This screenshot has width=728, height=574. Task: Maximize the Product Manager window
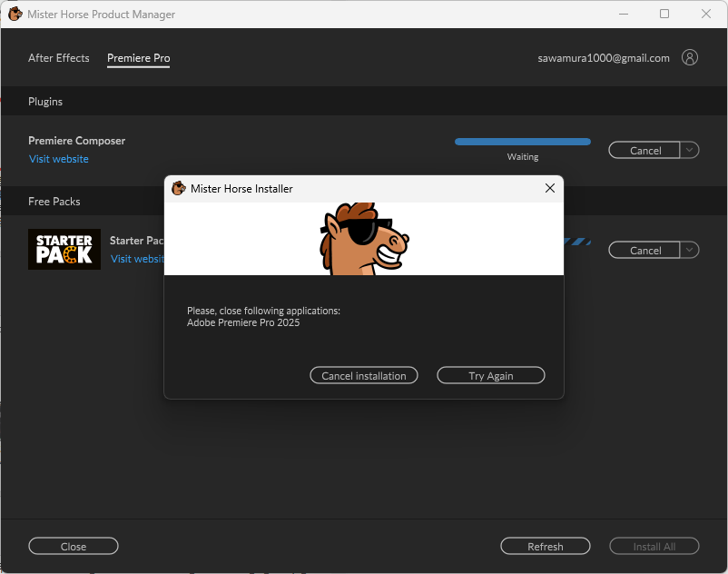(x=664, y=14)
